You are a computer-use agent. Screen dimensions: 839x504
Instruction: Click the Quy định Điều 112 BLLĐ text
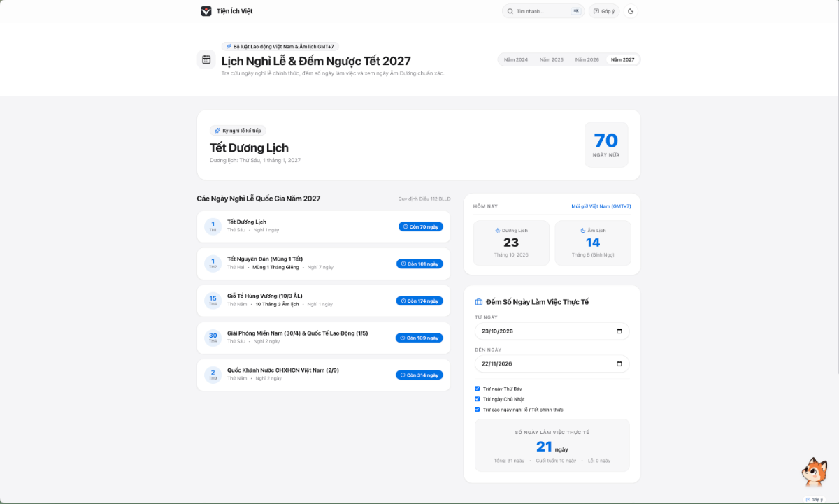click(424, 199)
